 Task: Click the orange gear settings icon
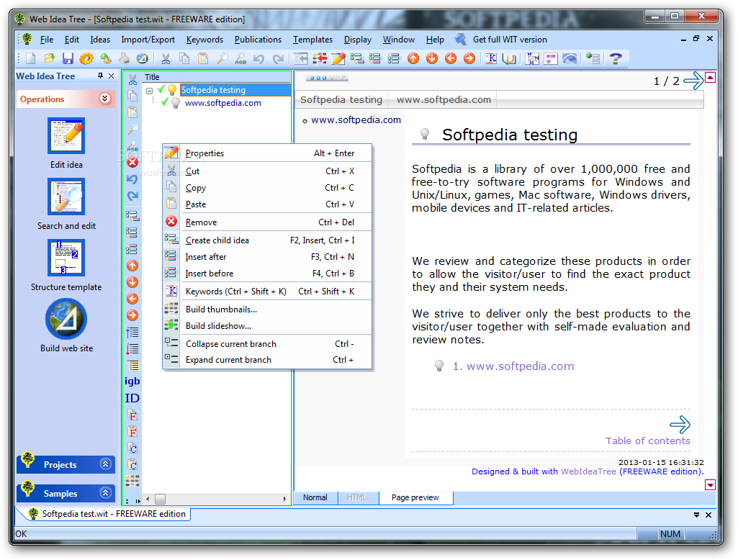pos(86,58)
